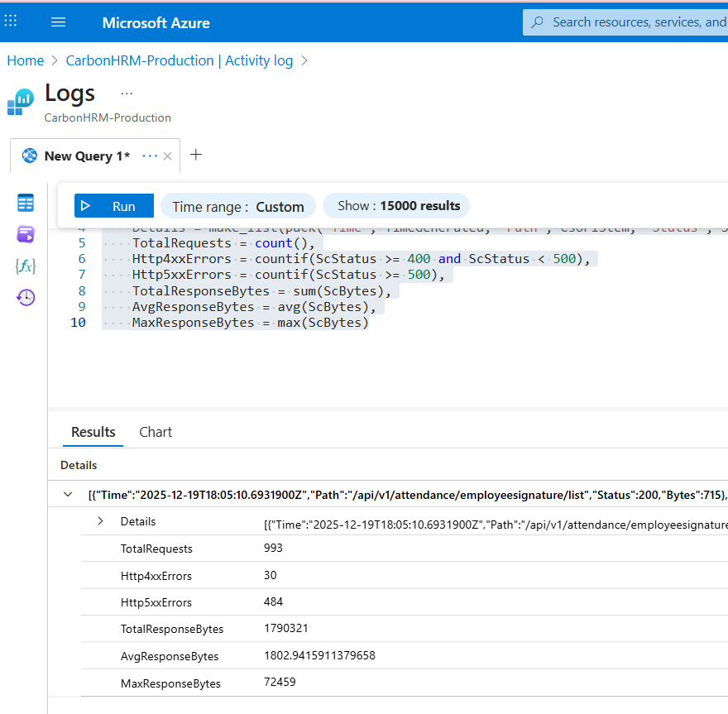Viewport: 728px width, 714px height.
Task: Run the query
Action: click(x=114, y=206)
